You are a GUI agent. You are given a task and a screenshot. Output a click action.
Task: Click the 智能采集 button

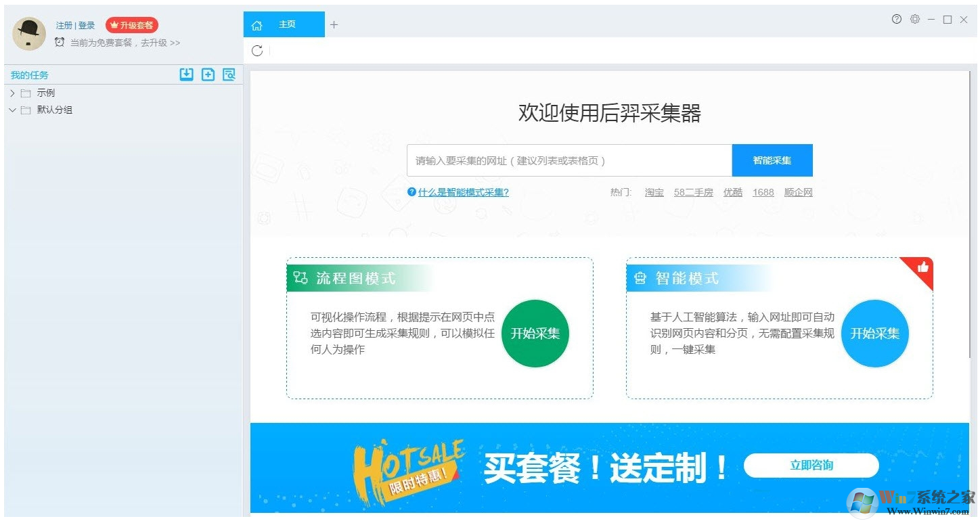point(772,160)
